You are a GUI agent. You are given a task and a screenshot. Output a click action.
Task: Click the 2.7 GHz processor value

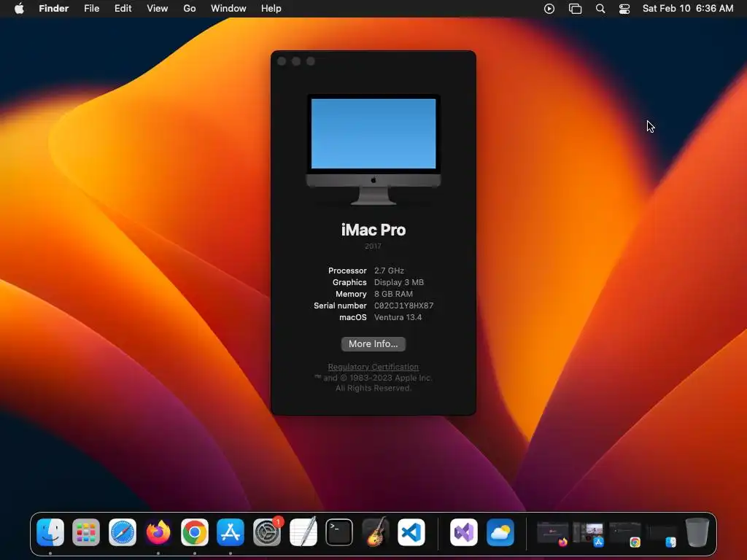[390, 271]
